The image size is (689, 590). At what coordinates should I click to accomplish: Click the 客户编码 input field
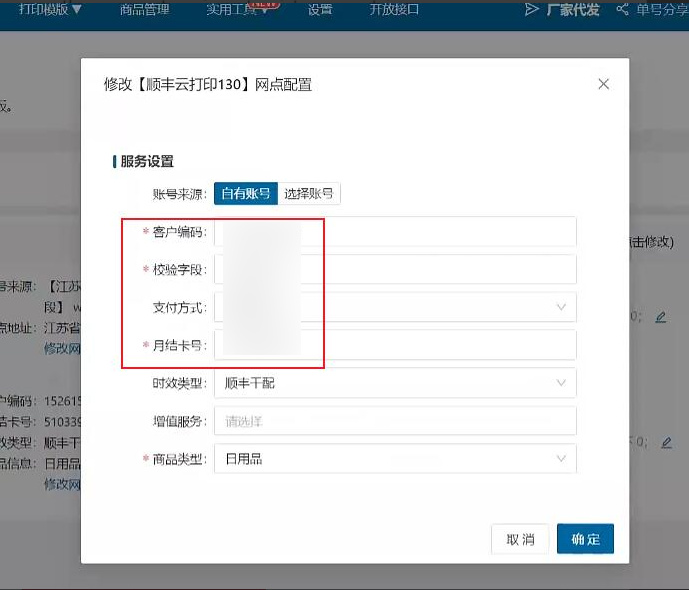coord(395,232)
